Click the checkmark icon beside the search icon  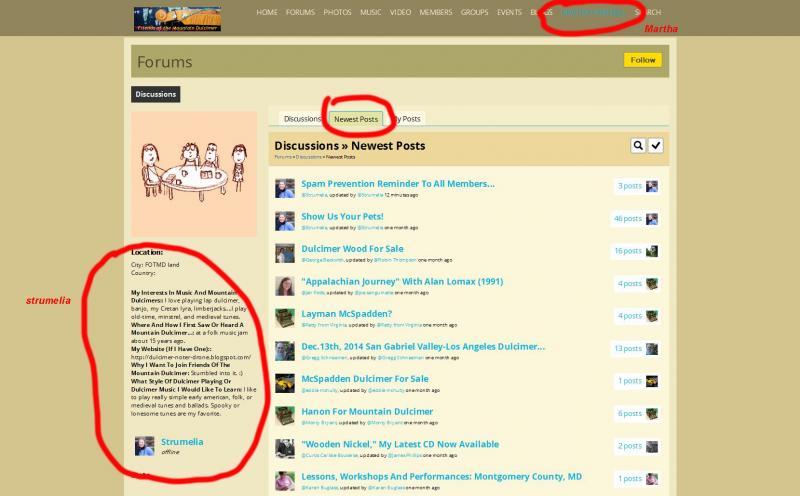[655, 146]
